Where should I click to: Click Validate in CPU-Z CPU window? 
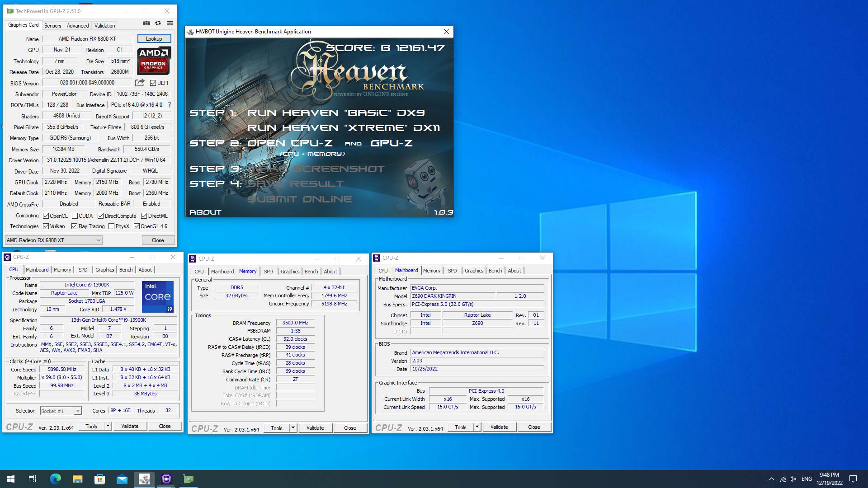tap(130, 426)
